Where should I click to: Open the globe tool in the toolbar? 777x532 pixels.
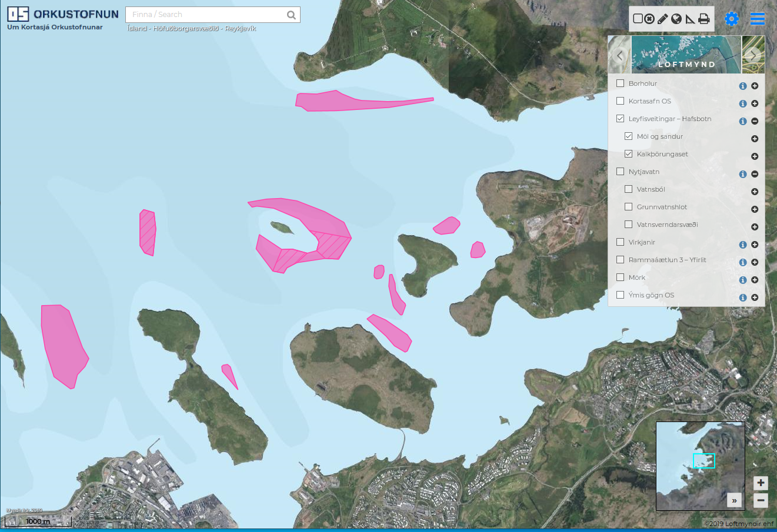(676, 19)
